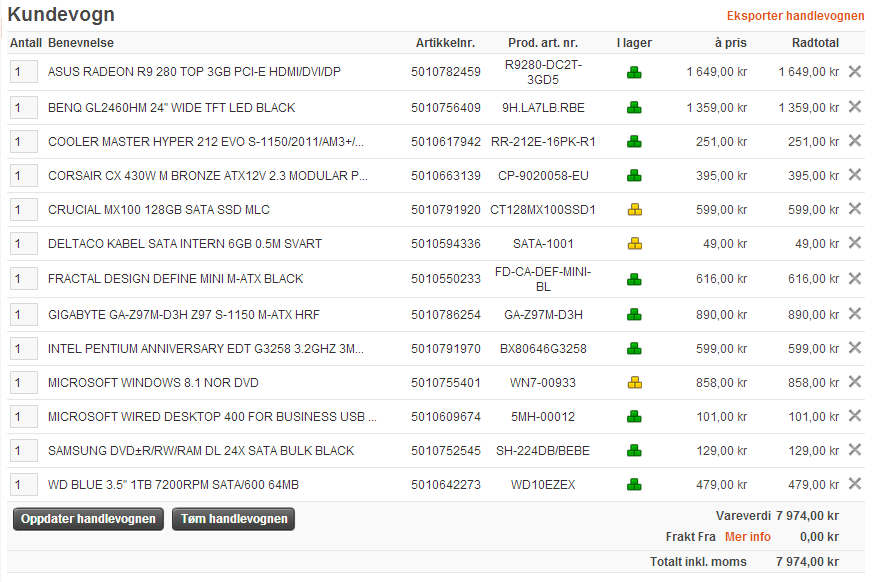The image size is (879, 582).
Task: Remove FRACTAL DESIGN DEFINE MINI case
Action: [854, 278]
